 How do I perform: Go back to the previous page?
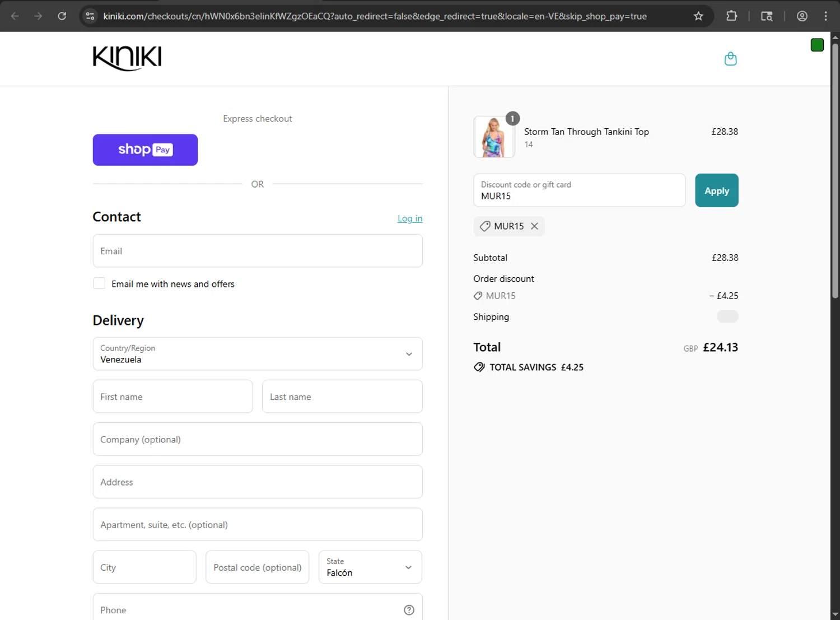pyautogui.click(x=15, y=16)
